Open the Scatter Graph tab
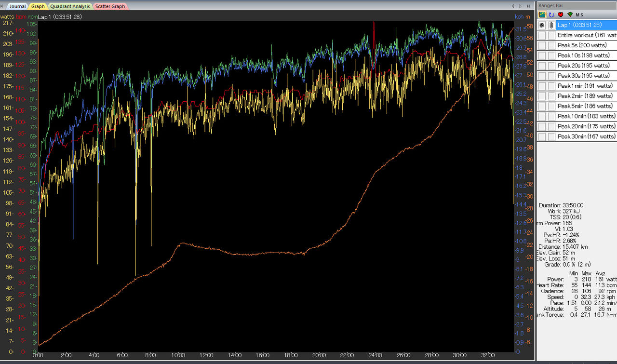Viewport: 617px width, 364px height. pos(110,6)
